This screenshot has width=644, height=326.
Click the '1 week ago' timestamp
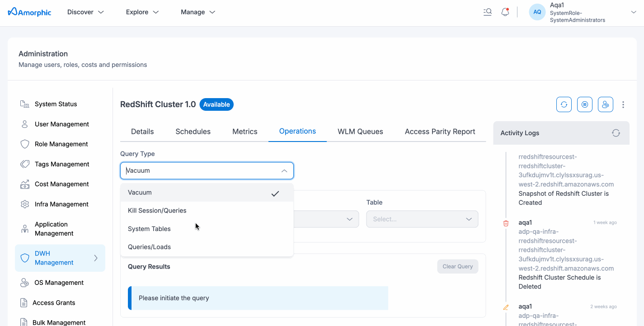point(605,222)
